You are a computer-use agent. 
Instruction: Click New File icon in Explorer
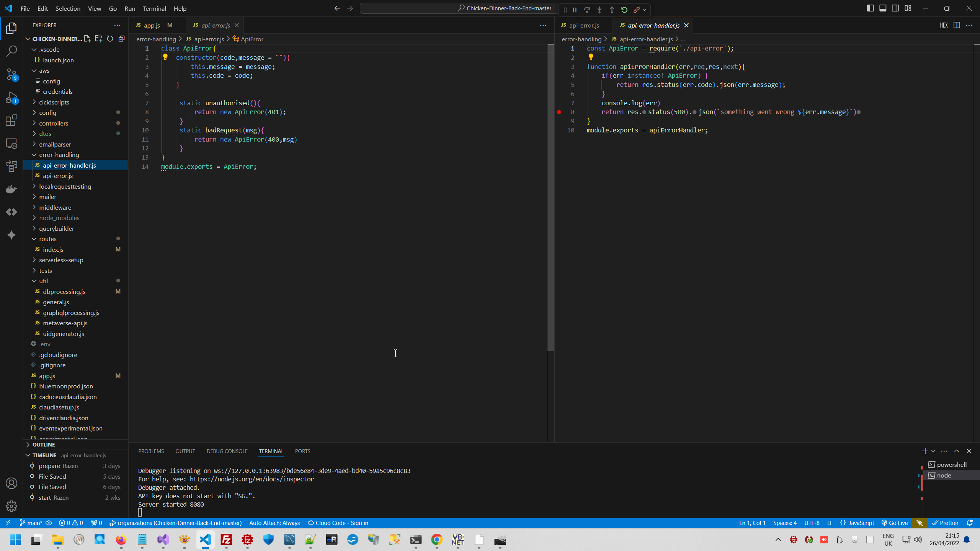tap(87, 39)
